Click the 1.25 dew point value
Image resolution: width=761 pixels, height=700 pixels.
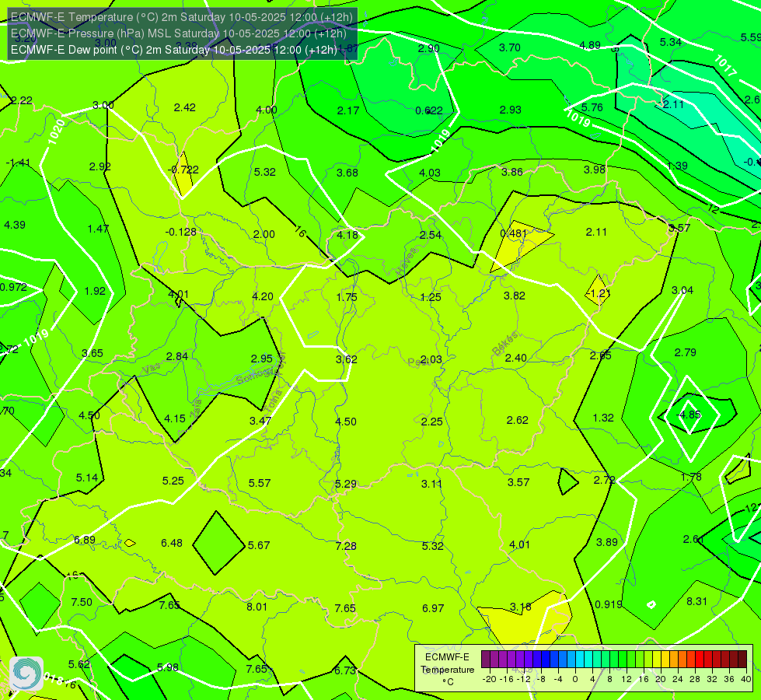tap(431, 297)
